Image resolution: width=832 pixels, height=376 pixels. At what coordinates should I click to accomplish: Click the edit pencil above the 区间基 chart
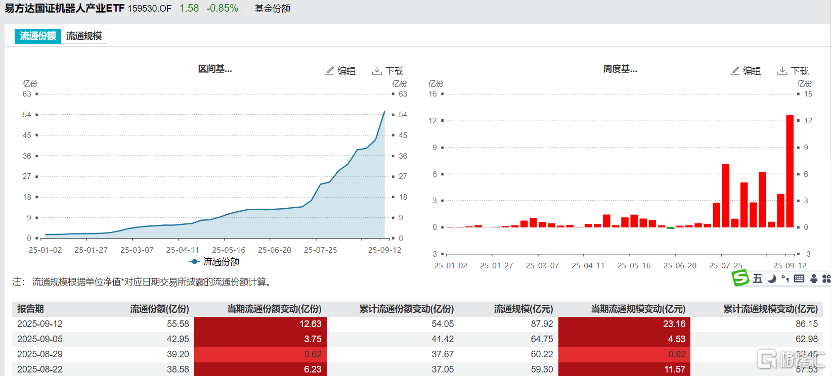click(x=330, y=70)
